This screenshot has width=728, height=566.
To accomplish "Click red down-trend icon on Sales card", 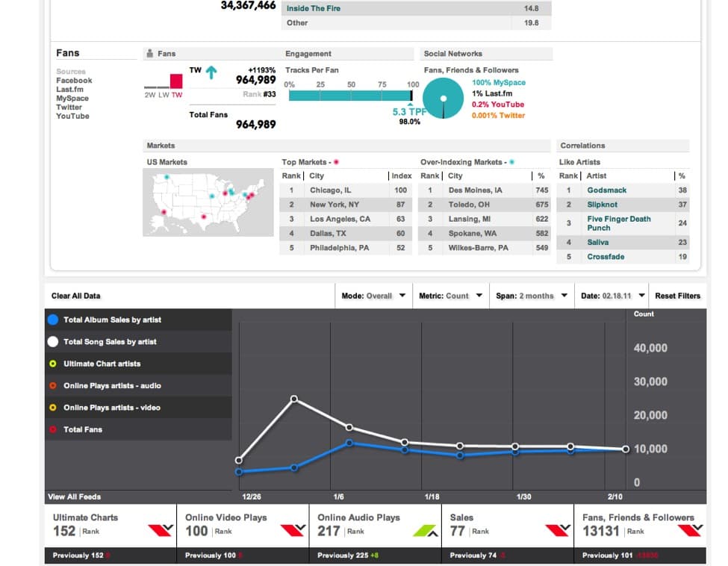I will [558, 530].
